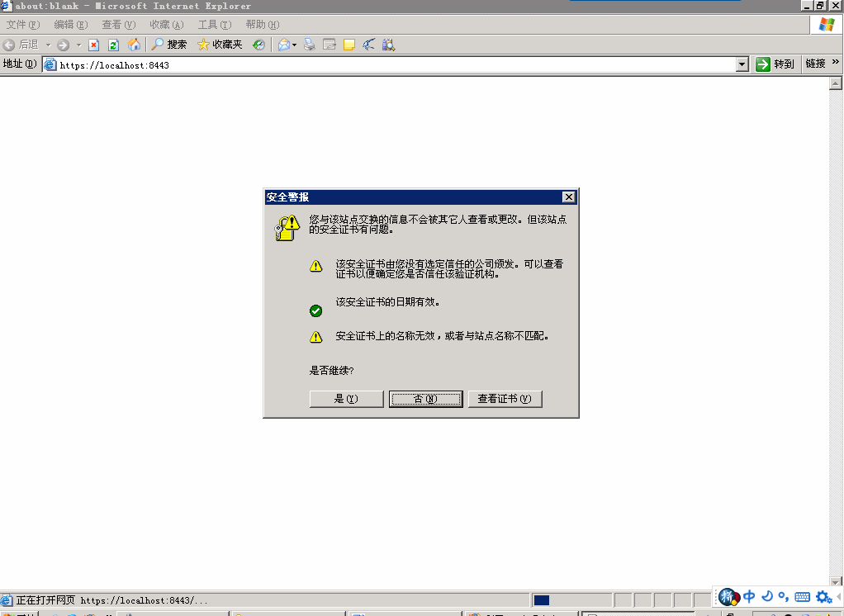
Task: Expand the Links (链接) toolbar chevron
Action: 836,63
